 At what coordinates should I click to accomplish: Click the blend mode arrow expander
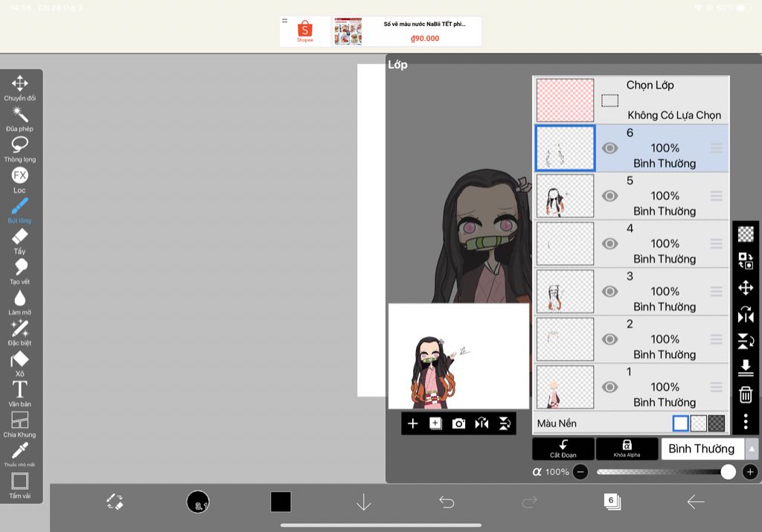[x=752, y=449]
